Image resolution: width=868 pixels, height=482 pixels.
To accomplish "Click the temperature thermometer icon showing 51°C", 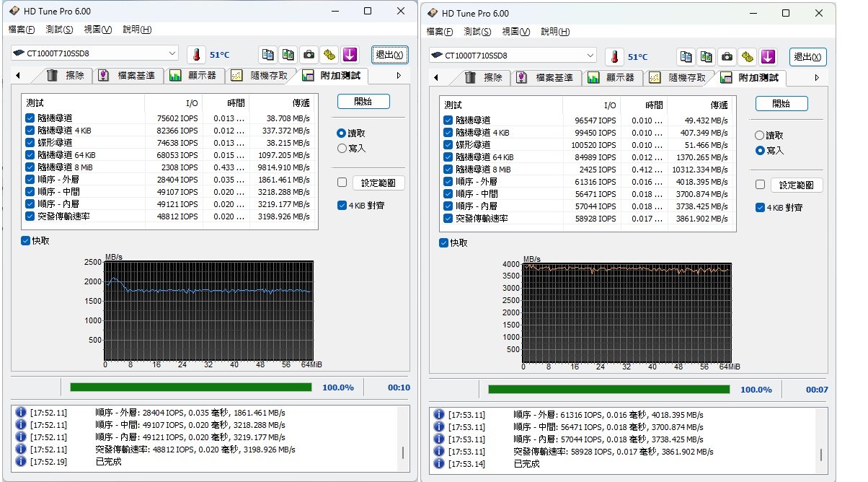I will 196,53.
